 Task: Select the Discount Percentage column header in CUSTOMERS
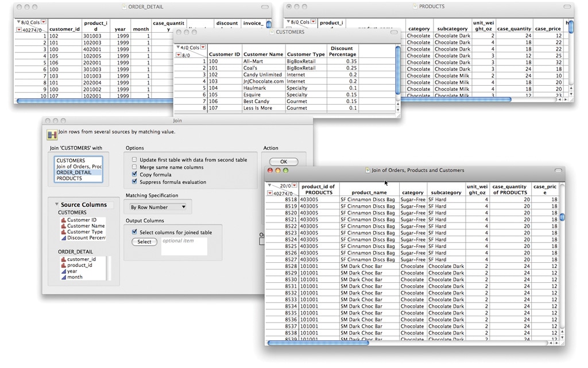point(342,51)
